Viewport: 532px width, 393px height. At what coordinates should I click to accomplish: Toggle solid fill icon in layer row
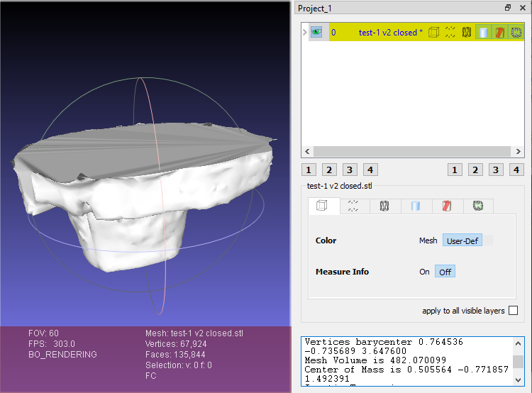click(483, 32)
